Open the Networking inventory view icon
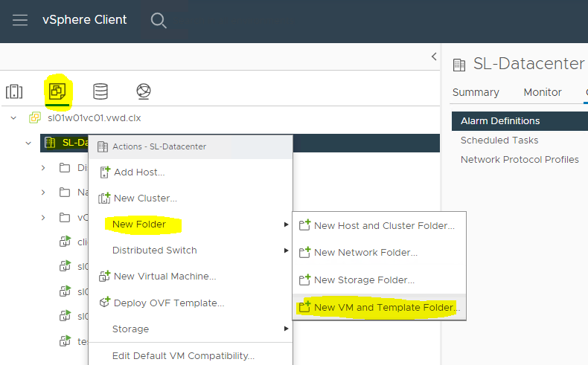The width and height of the screenshot is (588, 365). click(x=144, y=91)
